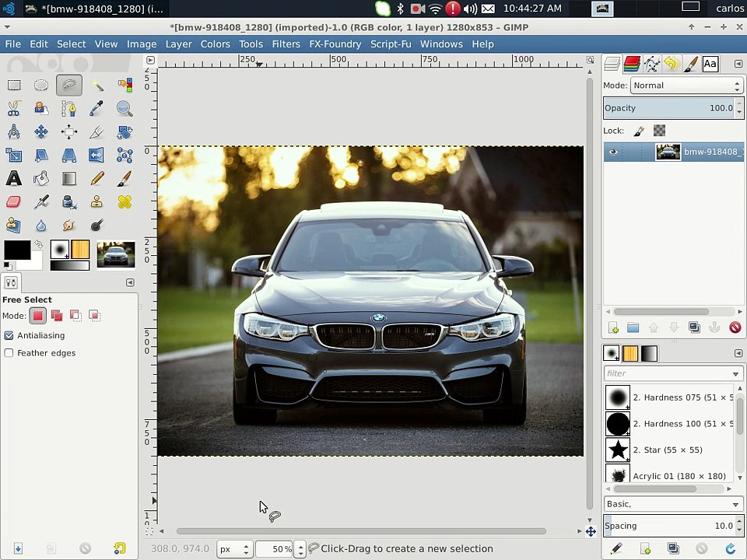Choose Add to the current selection mode
Image resolution: width=747 pixels, height=560 pixels.
pos(57,315)
